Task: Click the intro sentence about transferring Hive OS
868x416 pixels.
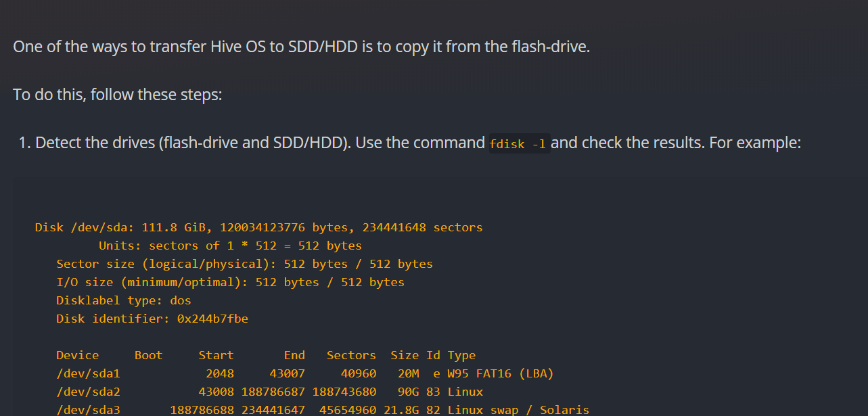Action: coord(301,47)
